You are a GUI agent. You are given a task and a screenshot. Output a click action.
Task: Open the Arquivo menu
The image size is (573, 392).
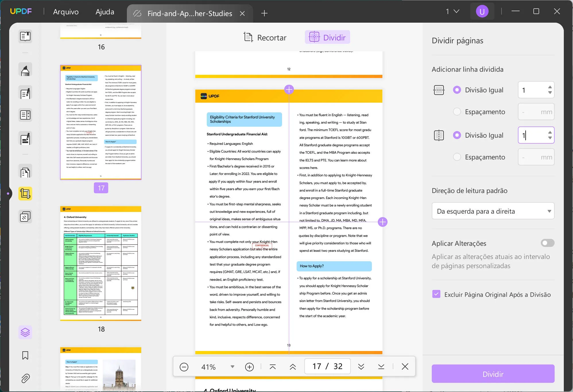66,12
